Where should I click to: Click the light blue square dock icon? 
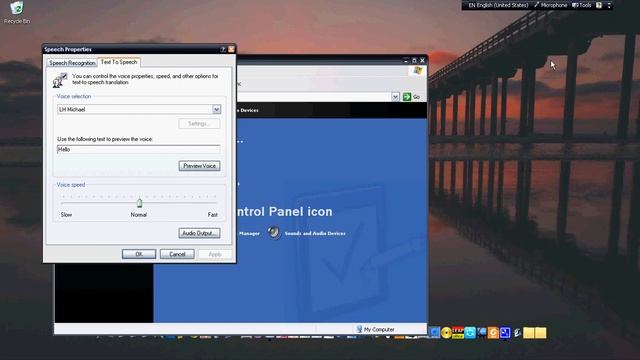[x=470, y=333]
